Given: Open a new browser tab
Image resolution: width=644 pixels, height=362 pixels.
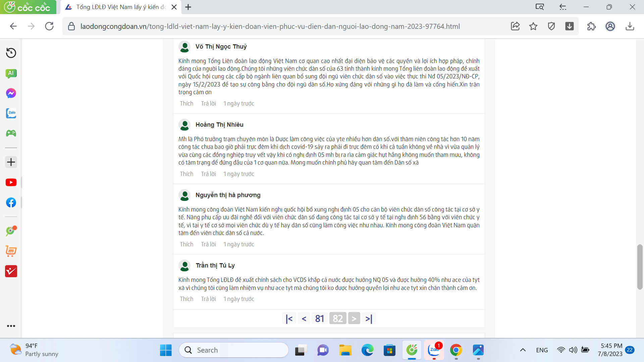Looking at the screenshot, I should point(188,7).
